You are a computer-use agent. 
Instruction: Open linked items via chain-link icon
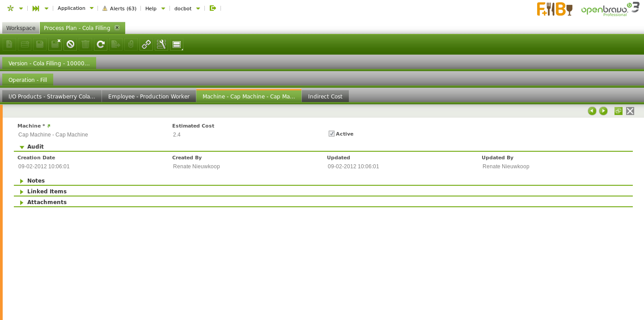tap(146, 44)
